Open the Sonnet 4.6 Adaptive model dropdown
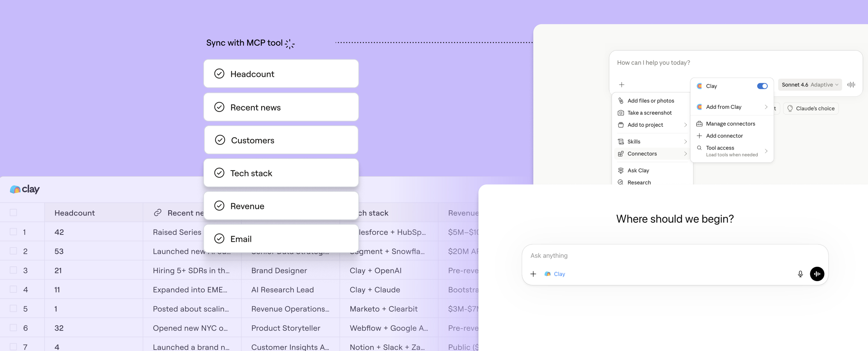868x351 pixels. [810, 85]
